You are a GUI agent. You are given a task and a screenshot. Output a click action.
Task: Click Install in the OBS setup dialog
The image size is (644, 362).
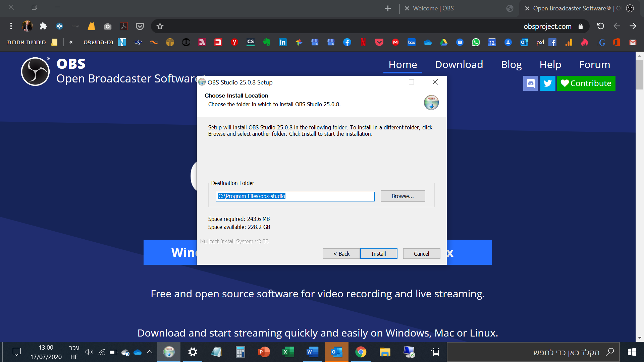pyautogui.click(x=379, y=254)
